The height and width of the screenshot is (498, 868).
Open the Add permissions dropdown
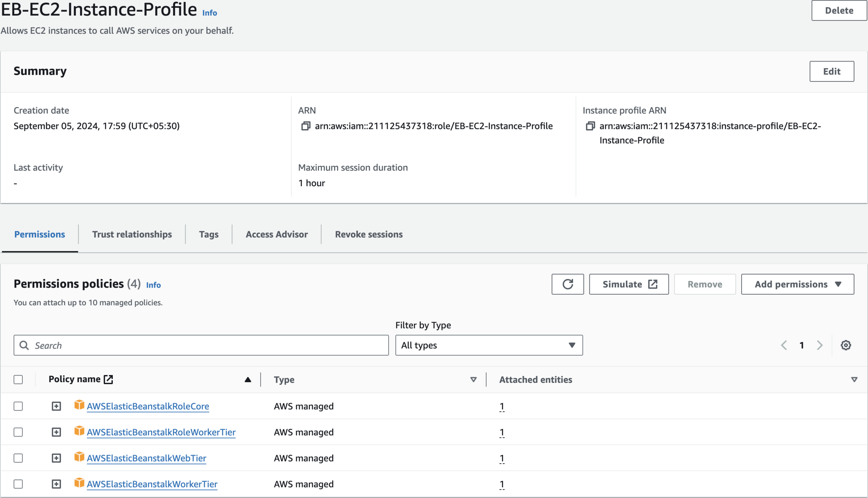797,284
